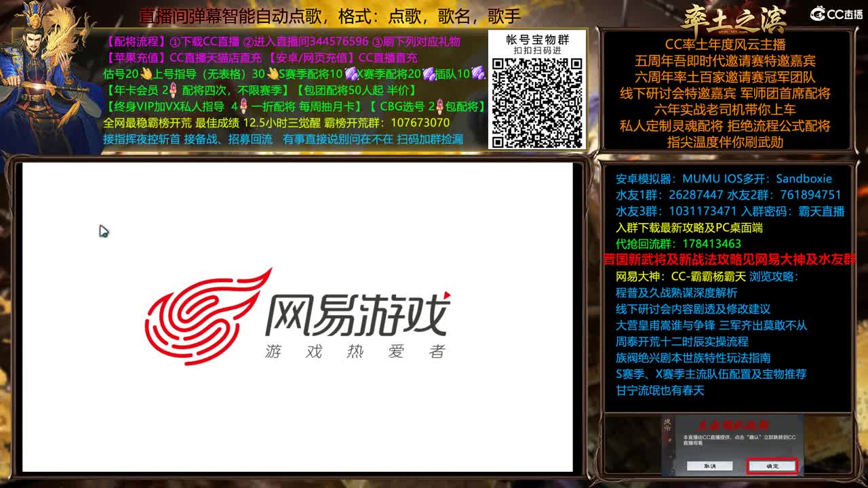Click the 【年卡会员 line
The width and height of the screenshot is (868, 488).
click(260, 90)
